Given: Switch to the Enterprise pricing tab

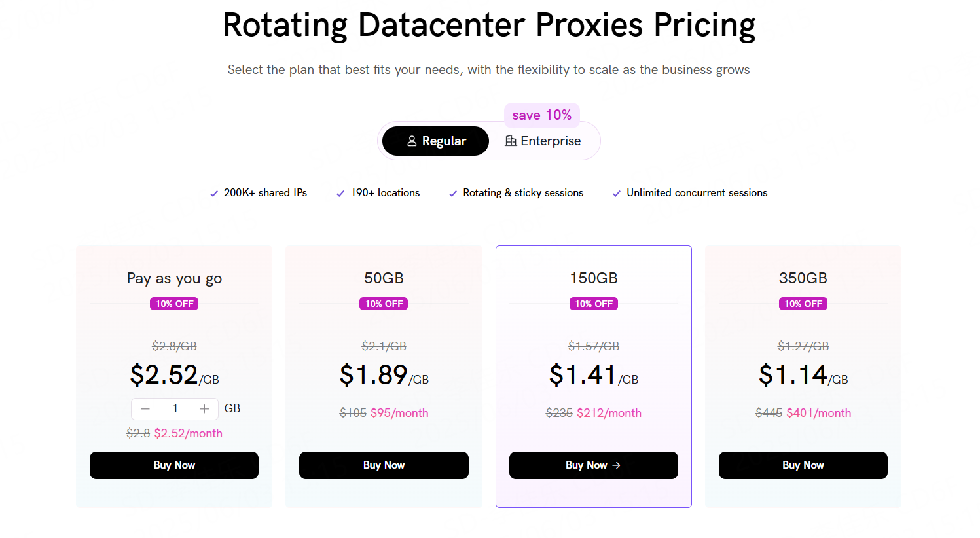Looking at the screenshot, I should point(543,141).
